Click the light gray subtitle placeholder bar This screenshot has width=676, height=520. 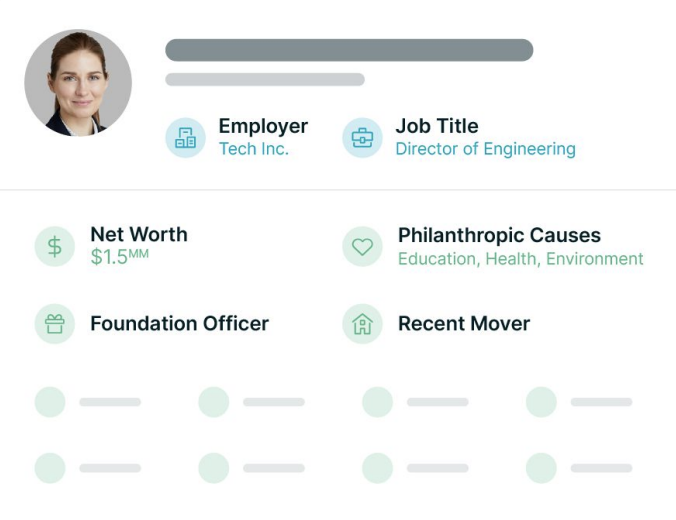point(265,80)
